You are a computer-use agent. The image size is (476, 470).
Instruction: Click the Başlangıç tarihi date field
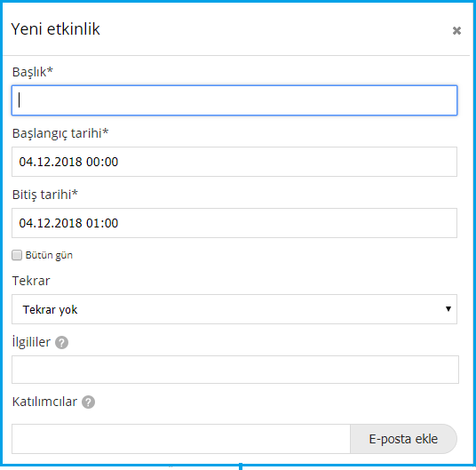coord(234,162)
